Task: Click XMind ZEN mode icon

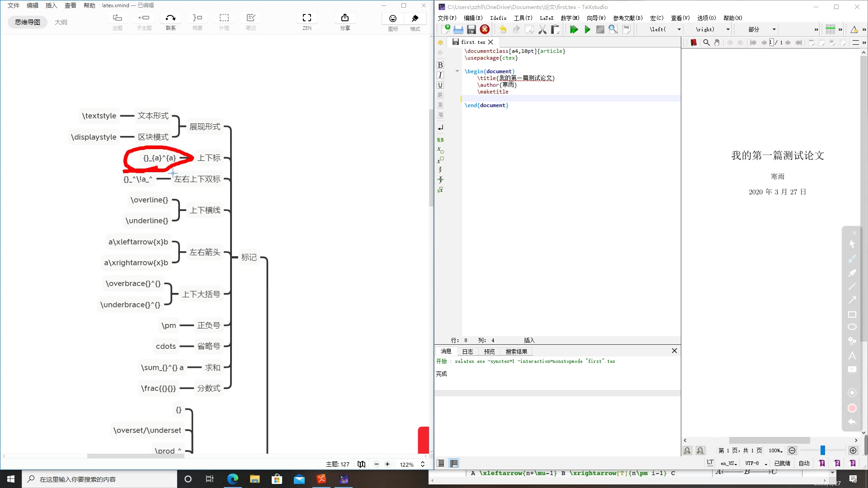Action: (307, 18)
